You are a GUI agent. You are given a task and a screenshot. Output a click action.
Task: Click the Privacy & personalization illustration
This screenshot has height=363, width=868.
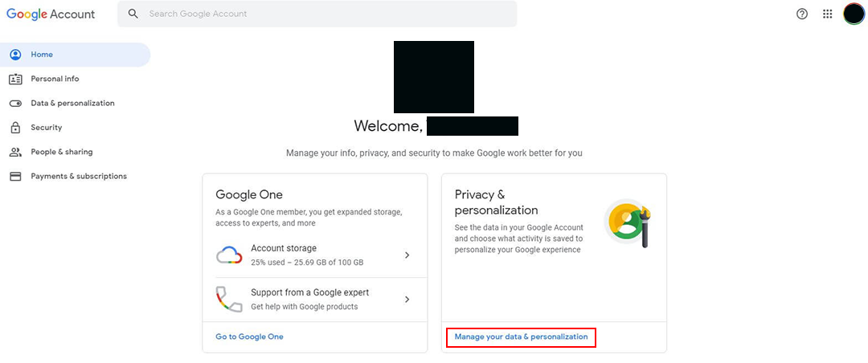tap(627, 223)
